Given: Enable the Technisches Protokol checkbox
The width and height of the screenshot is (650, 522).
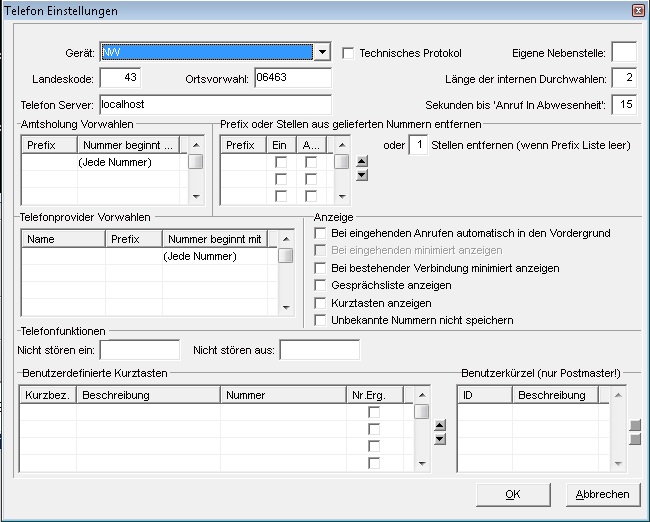Looking at the screenshot, I should 349,53.
